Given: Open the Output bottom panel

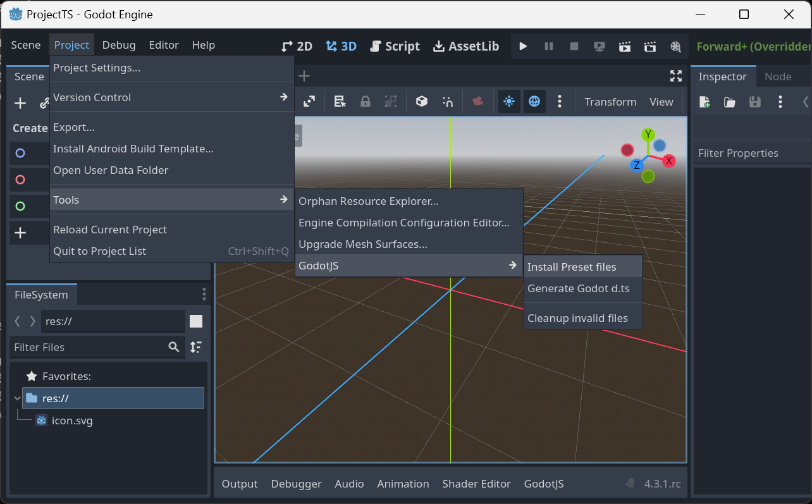Looking at the screenshot, I should (240, 484).
